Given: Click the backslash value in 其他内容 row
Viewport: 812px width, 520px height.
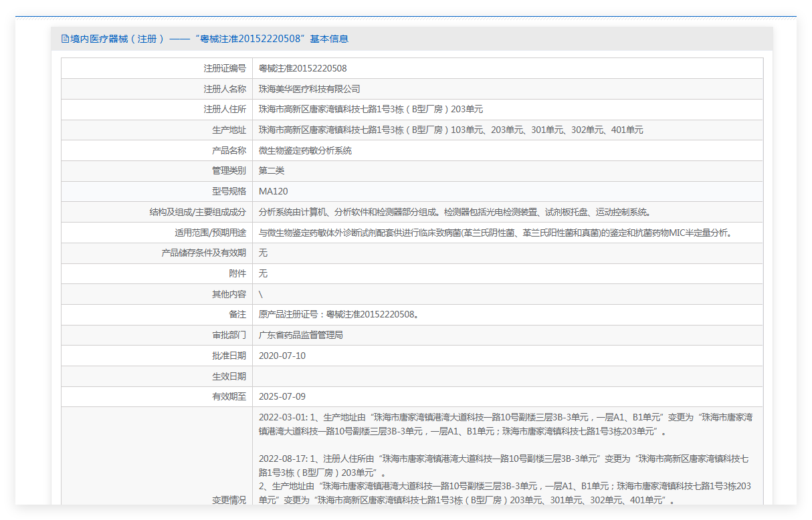Looking at the screenshot, I should click(x=261, y=294).
